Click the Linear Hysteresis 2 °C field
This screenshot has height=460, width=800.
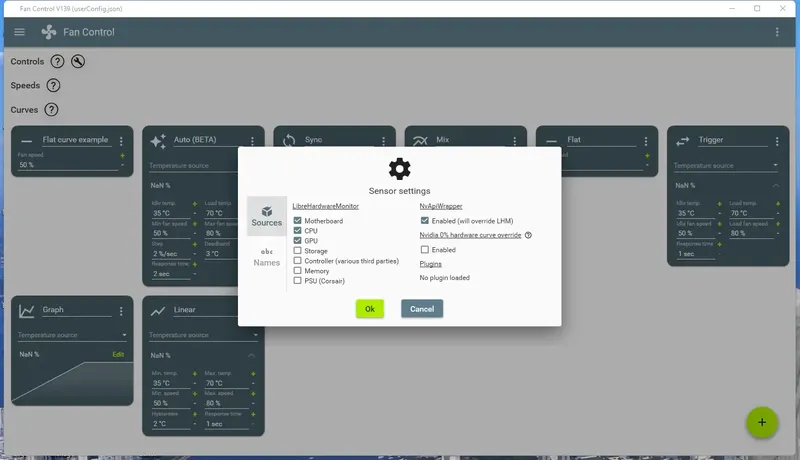171,424
